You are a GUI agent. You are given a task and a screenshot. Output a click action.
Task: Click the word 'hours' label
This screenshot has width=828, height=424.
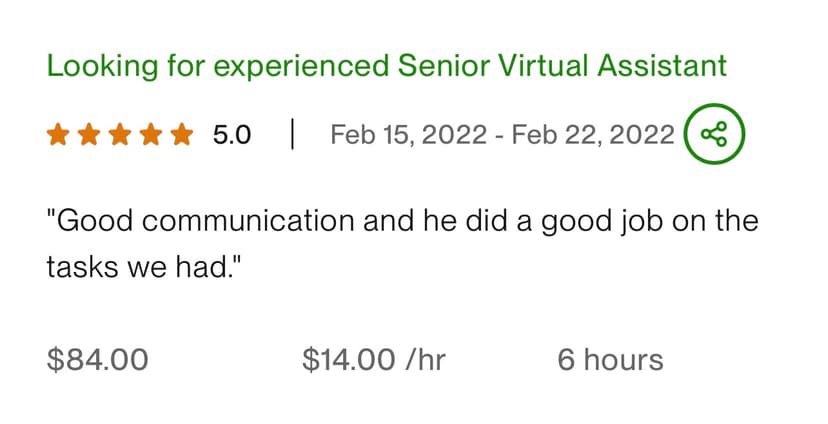(625, 360)
